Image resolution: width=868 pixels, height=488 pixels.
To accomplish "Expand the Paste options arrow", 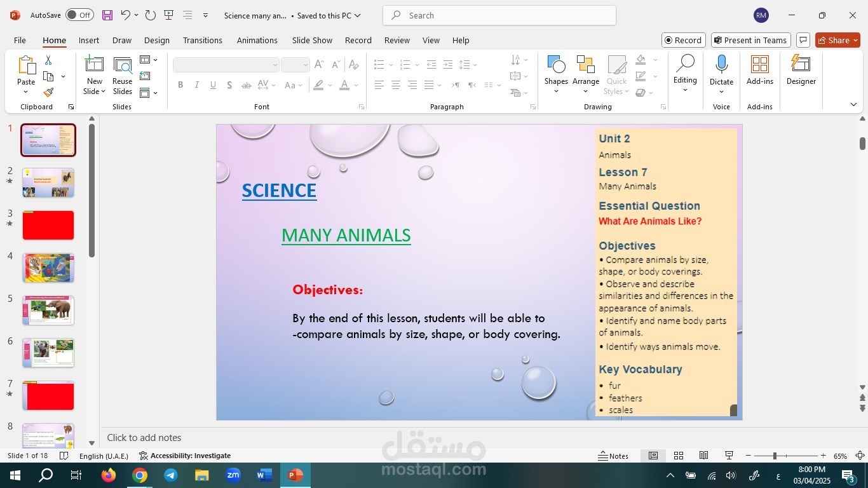I will pos(26,92).
